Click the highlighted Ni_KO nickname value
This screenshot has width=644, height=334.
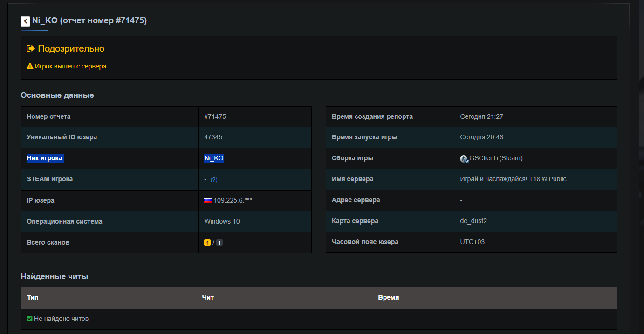(x=214, y=158)
